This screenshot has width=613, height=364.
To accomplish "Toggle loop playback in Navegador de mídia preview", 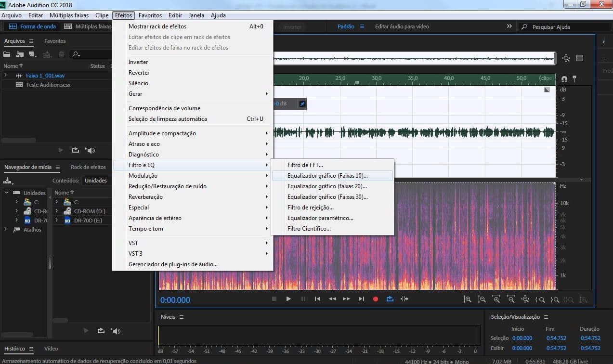I will tap(101, 330).
